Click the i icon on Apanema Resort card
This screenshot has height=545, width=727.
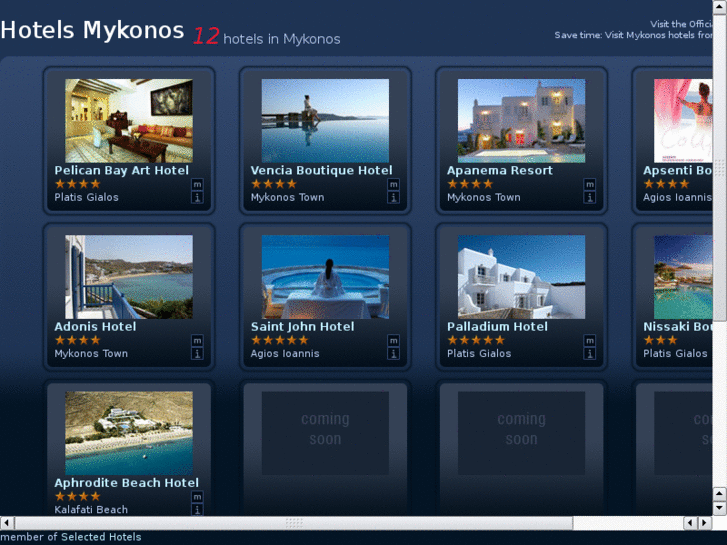coord(589,198)
